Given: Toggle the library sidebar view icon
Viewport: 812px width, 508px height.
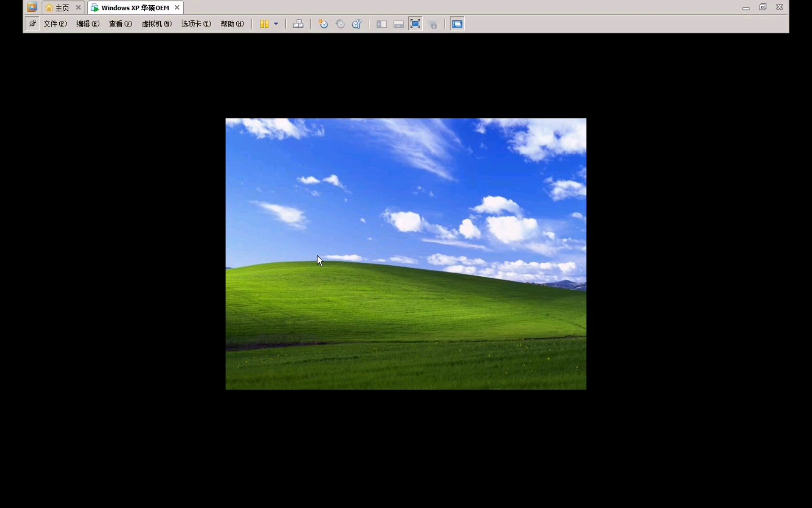Looking at the screenshot, I should click(382, 24).
